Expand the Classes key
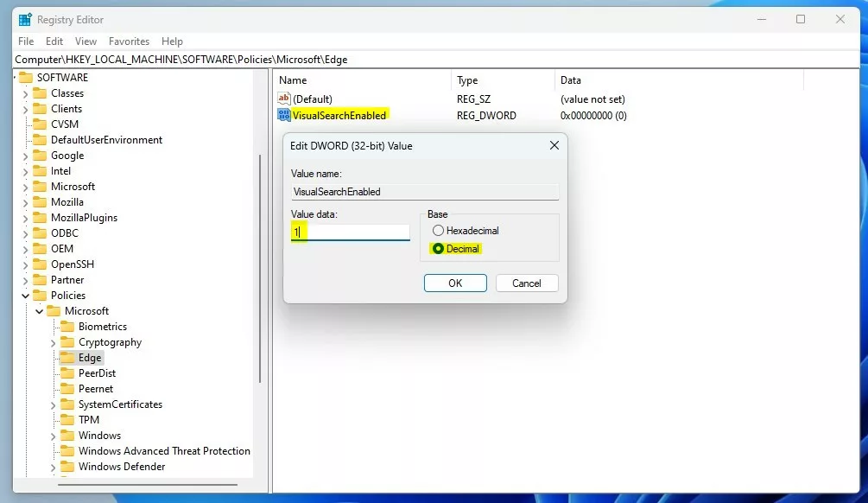 click(x=25, y=93)
